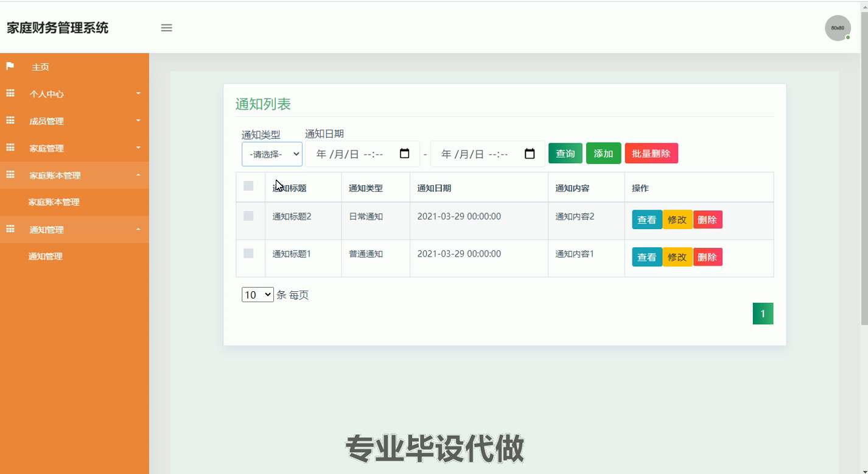Viewport: 868px width, 474px height.
Task: Tick the select-all checkbox in table header
Action: click(248, 186)
